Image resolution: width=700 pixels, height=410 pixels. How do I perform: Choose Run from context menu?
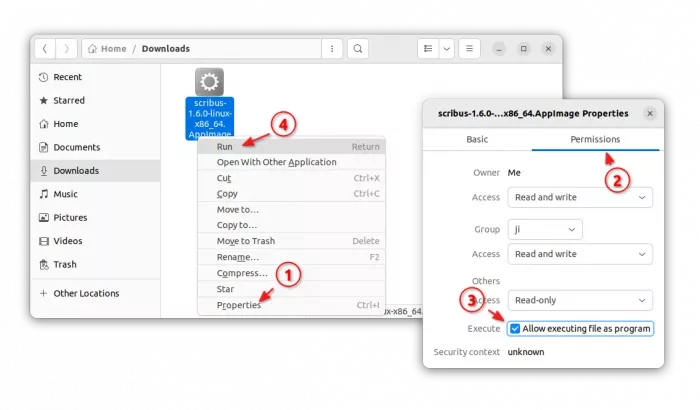(x=225, y=146)
